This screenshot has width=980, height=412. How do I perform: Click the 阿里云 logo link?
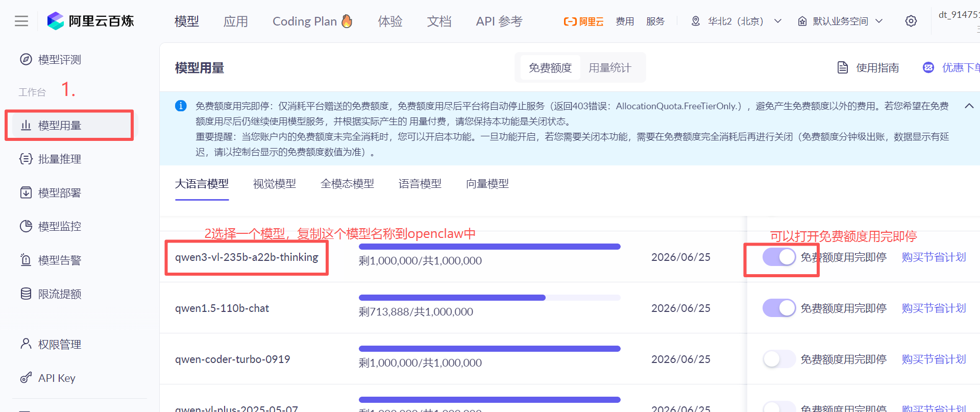(583, 21)
